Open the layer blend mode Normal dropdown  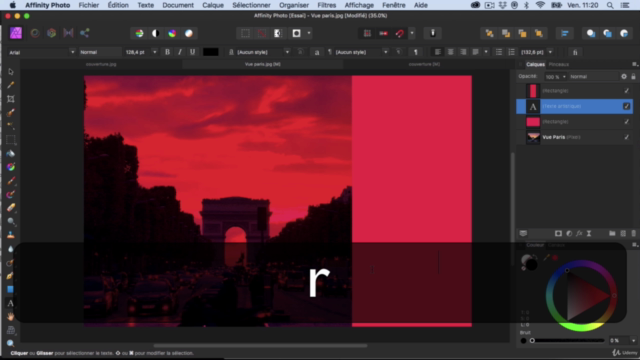[594, 77]
